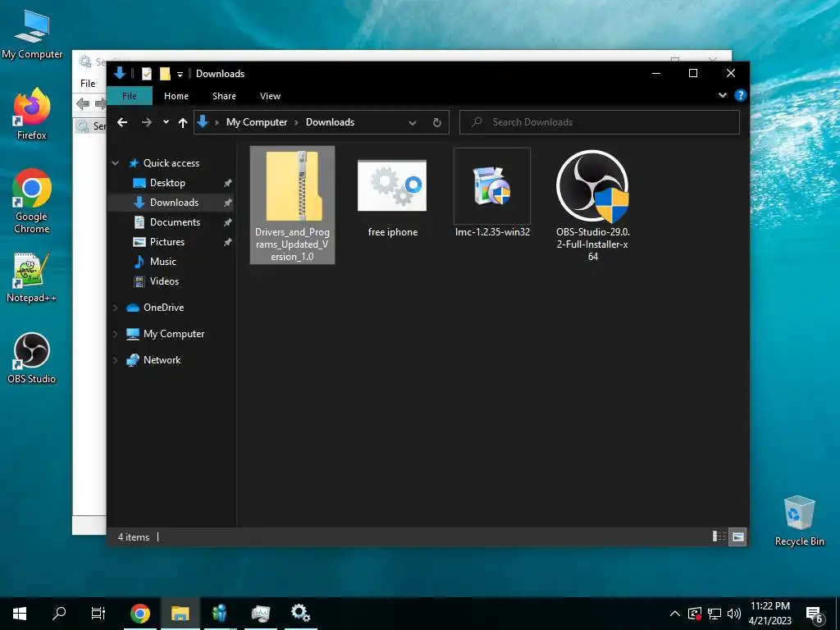This screenshot has width=840, height=630.
Task: Open Task View on the taskbar
Action: 98,614
